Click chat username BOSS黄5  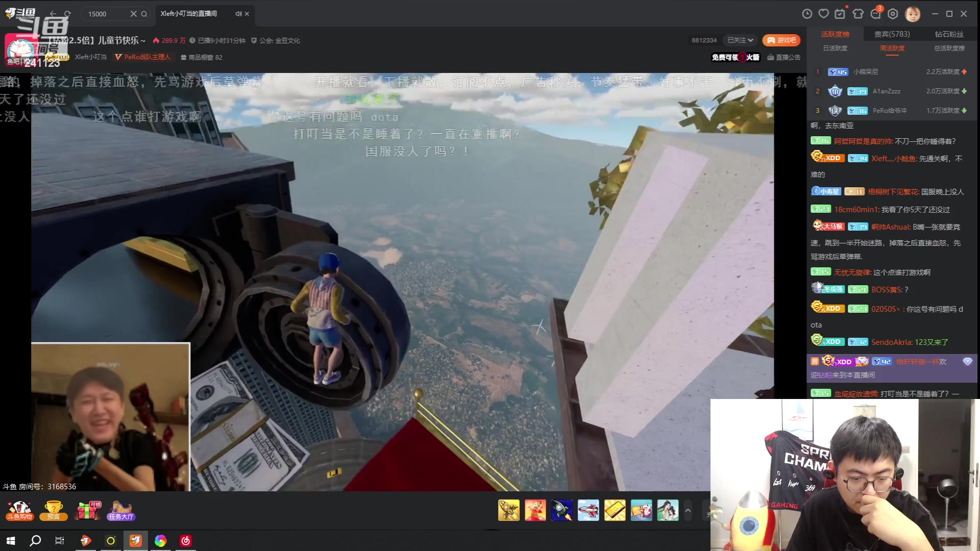click(887, 290)
